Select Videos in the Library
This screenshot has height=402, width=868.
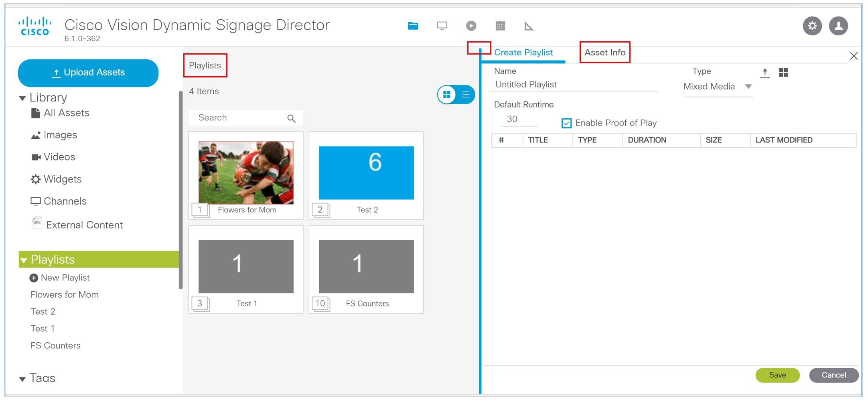point(53,157)
